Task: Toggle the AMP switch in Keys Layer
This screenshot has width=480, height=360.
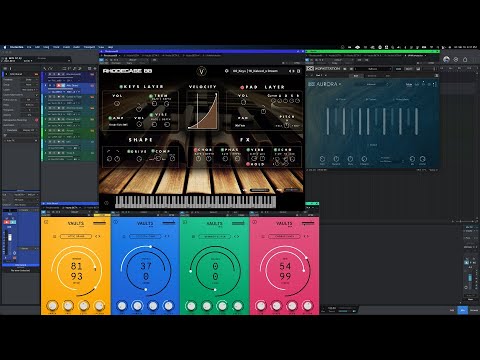Action: click(x=110, y=118)
